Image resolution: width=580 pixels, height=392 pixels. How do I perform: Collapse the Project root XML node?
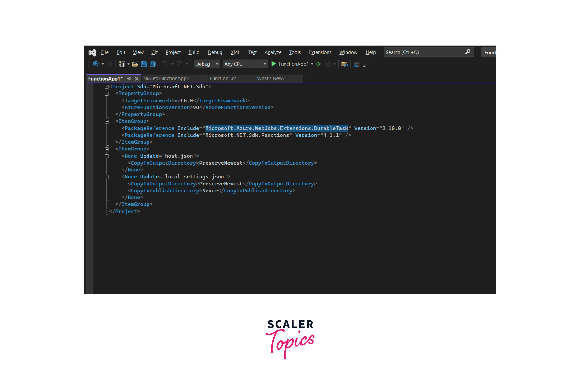107,87
